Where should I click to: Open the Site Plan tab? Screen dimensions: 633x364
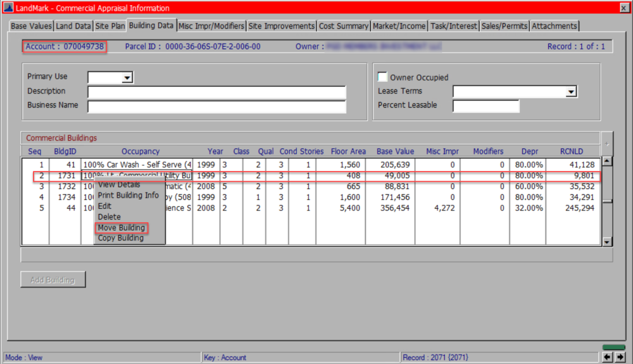110,26
